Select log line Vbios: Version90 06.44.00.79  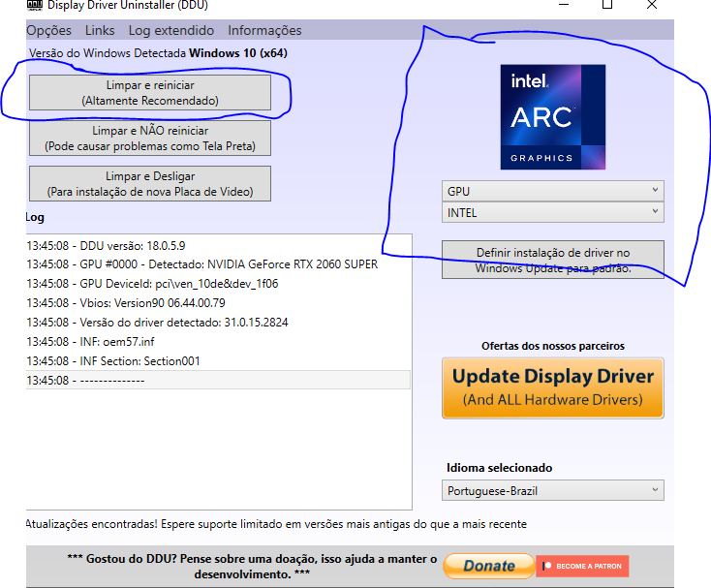(219, 303)
